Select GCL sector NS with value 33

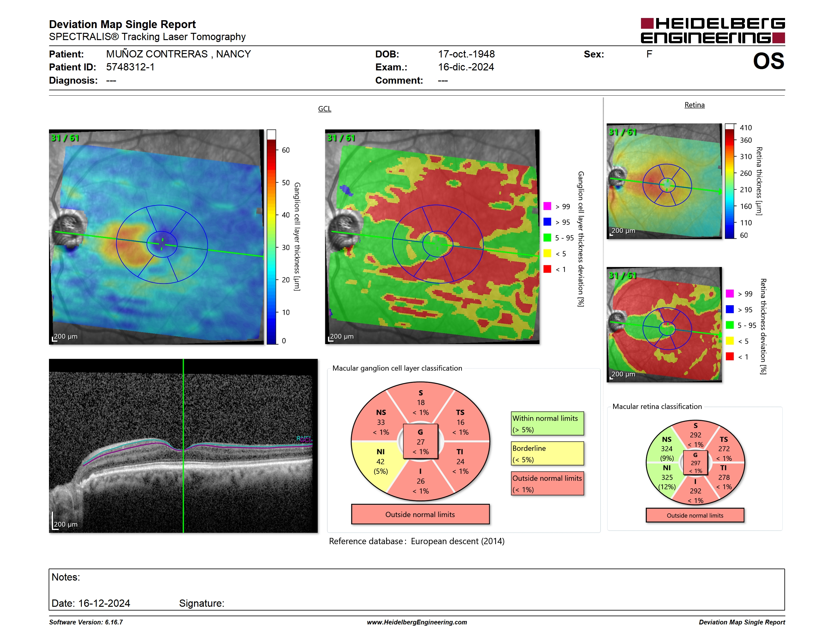pyautogui.click(x=381, y=422)
